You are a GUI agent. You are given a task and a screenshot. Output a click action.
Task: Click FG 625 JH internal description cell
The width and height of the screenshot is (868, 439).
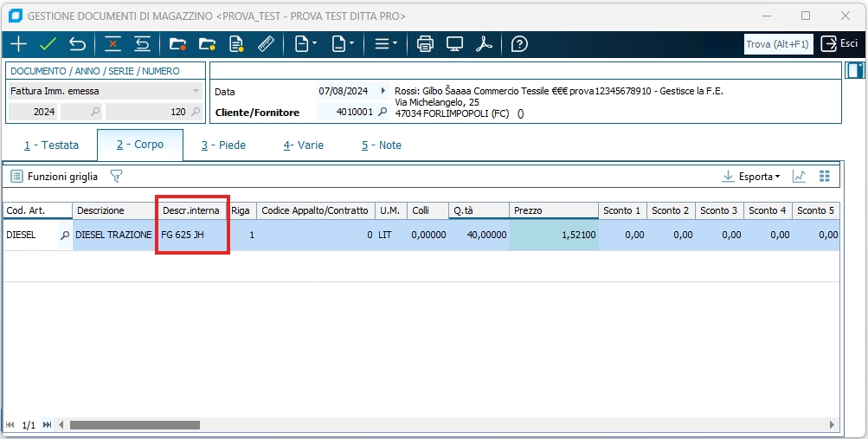[192, 235]
